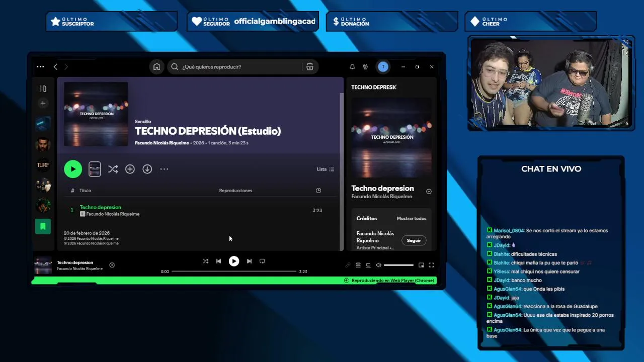Click the player bar album thumbnail

[43, 265]
